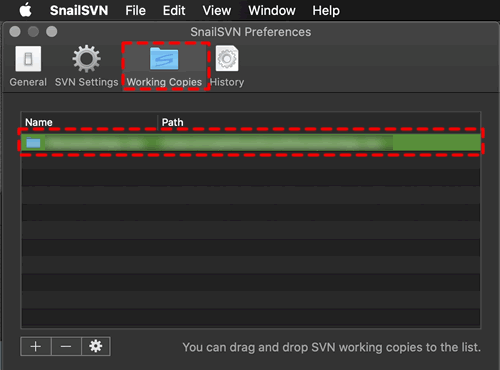The height and width of the screenshot is (370, 500).
Task: Open the Help menu
Action: (x=326, y=10)
